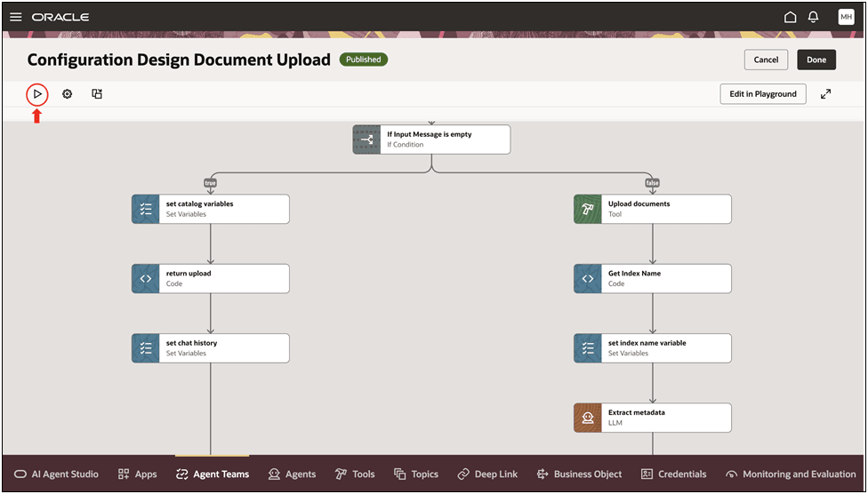Switch to the Tools tab
This screenshot has width=868, height=494.
click(355, 474)
